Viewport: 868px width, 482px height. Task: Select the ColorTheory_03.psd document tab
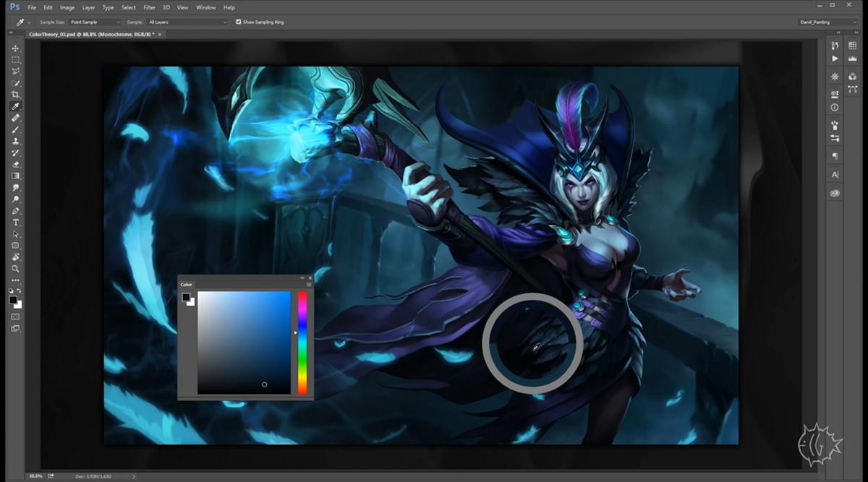coord(96,34)
